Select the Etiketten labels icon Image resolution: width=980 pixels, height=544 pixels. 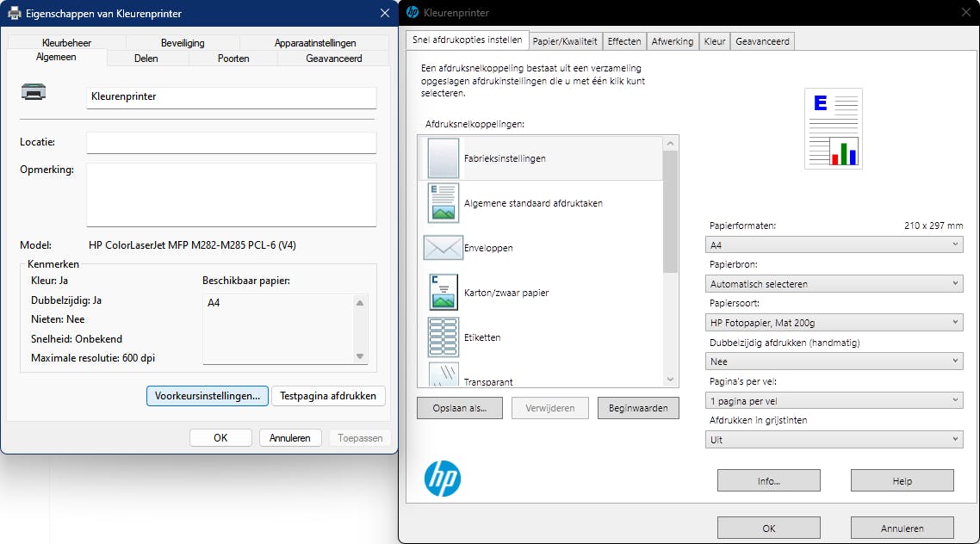pos(443,337)
